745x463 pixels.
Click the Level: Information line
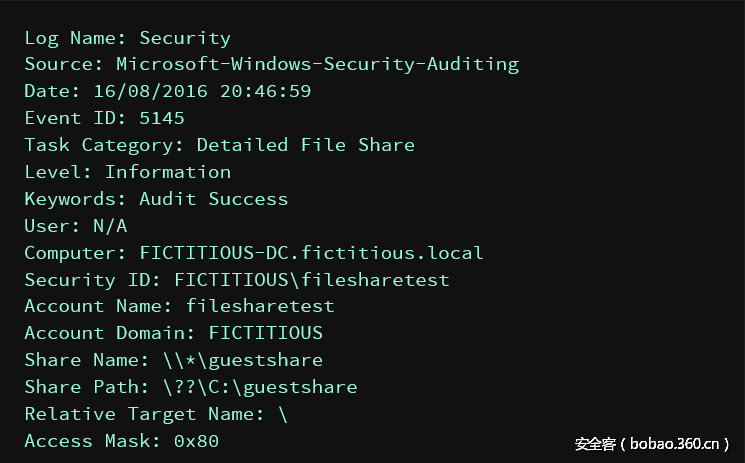click(127, 172)
